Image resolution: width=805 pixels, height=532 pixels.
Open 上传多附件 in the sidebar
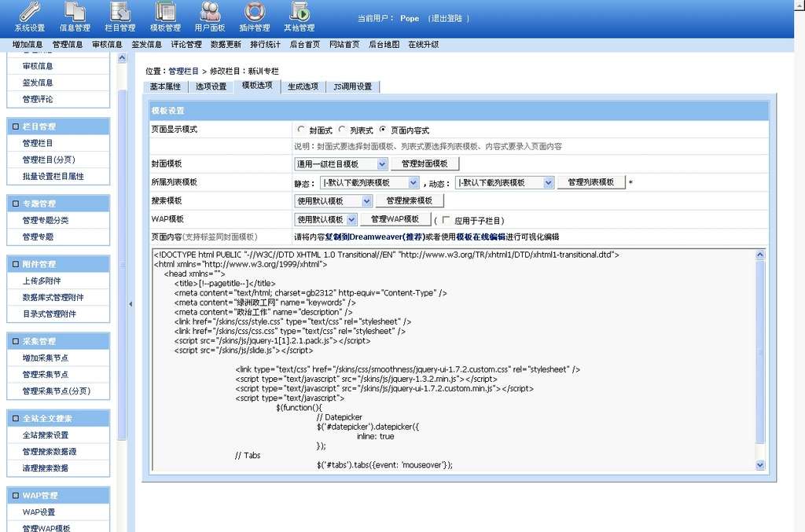click(42, 281)
